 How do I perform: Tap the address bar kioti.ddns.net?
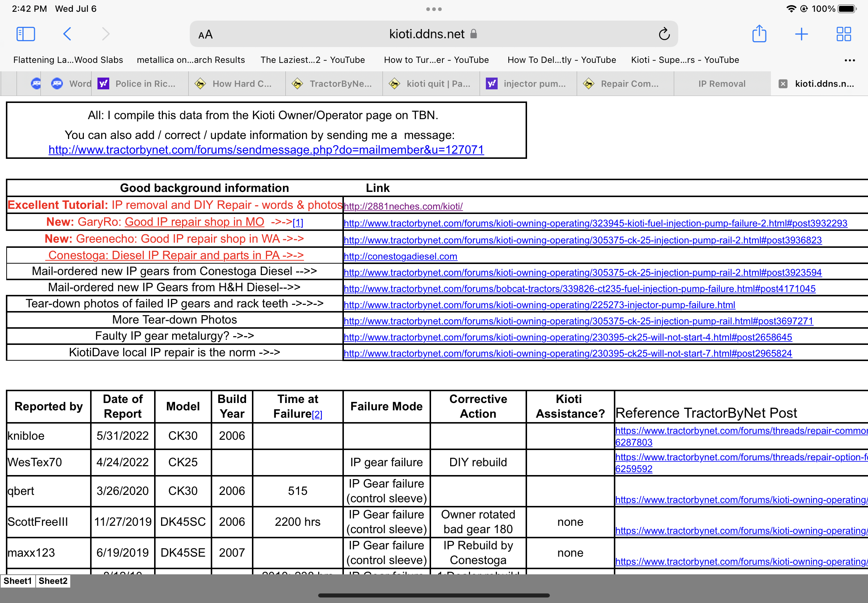coord(433,34)
